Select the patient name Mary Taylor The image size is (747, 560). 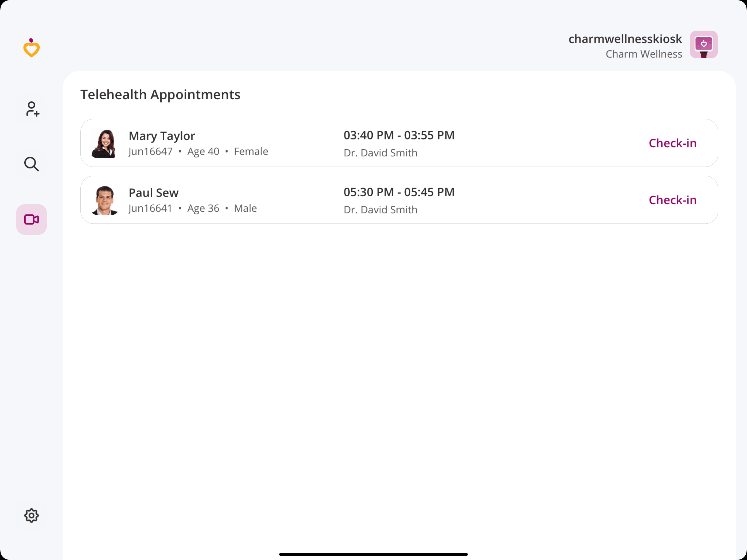click(x=161, y=136)
